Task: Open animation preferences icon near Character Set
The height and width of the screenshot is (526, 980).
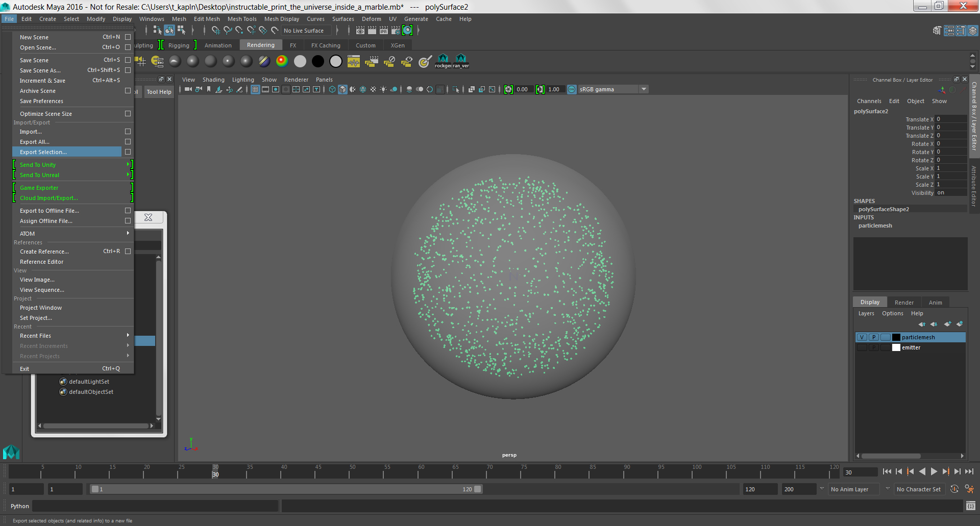Action: coord(969,489)
